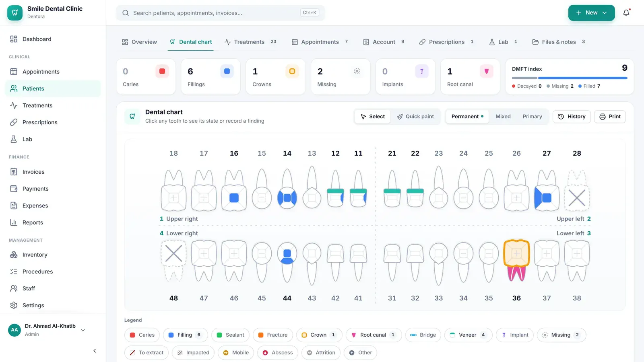Open Invoices in sidebar
644x362 pixels.
53,172
